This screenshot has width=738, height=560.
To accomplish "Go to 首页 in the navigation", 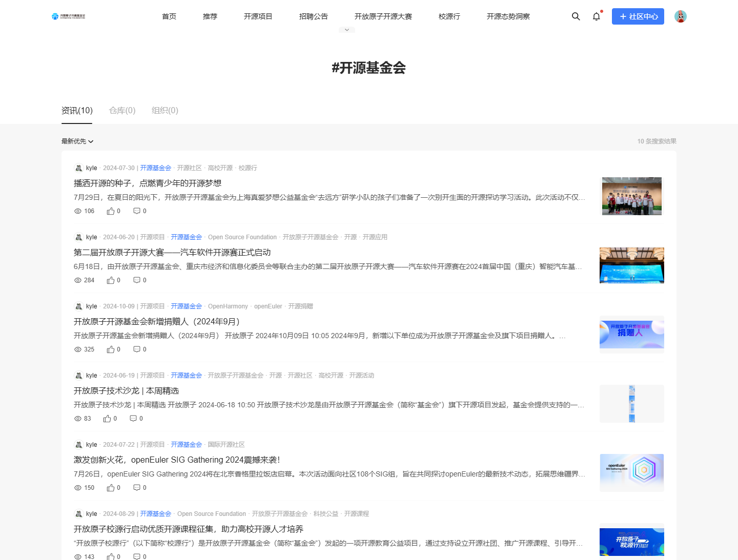I will pos(169,16).
